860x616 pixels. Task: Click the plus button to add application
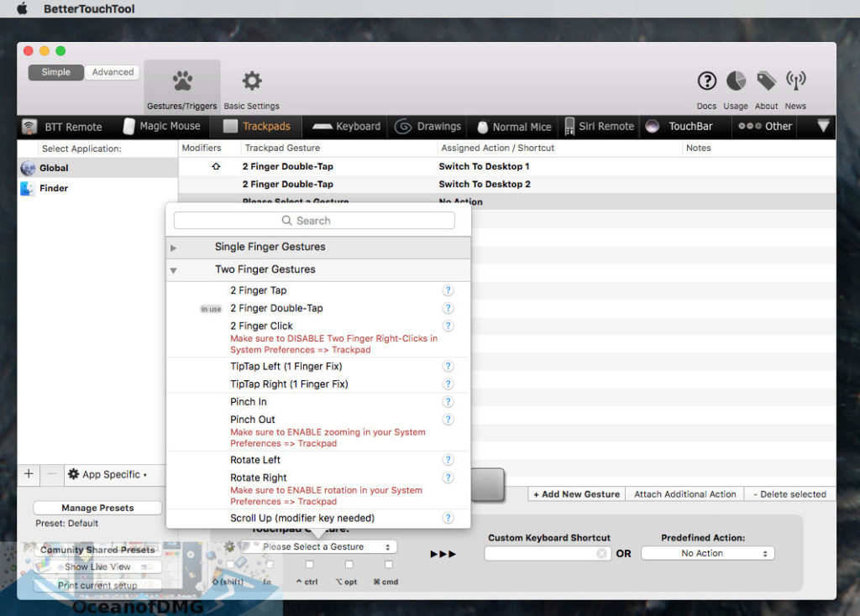29,474
